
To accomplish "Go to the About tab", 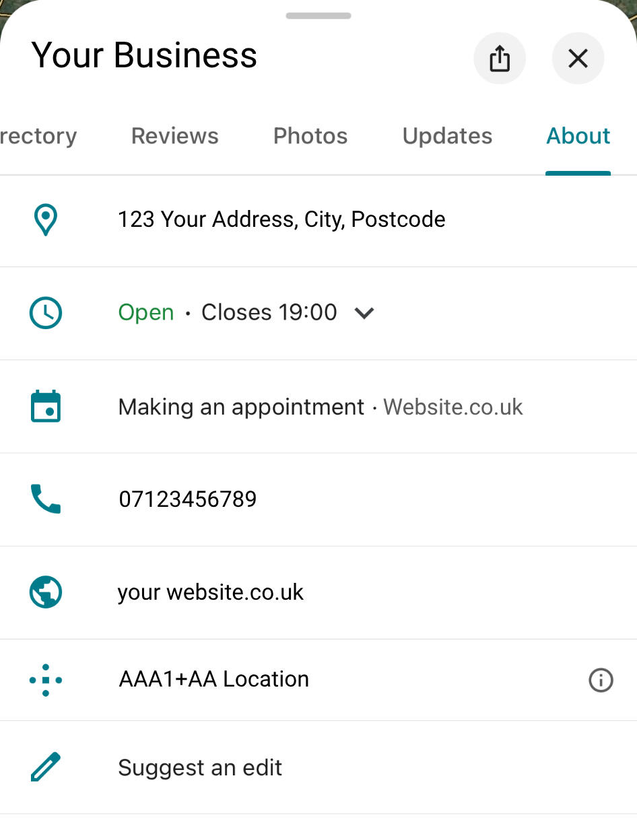I will 578,136.
